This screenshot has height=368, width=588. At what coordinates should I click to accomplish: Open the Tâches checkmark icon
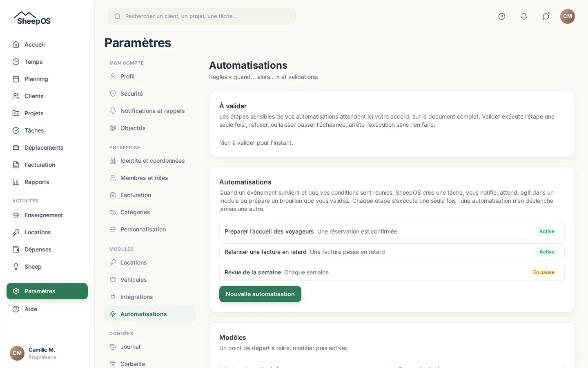[x=16, y=130]
